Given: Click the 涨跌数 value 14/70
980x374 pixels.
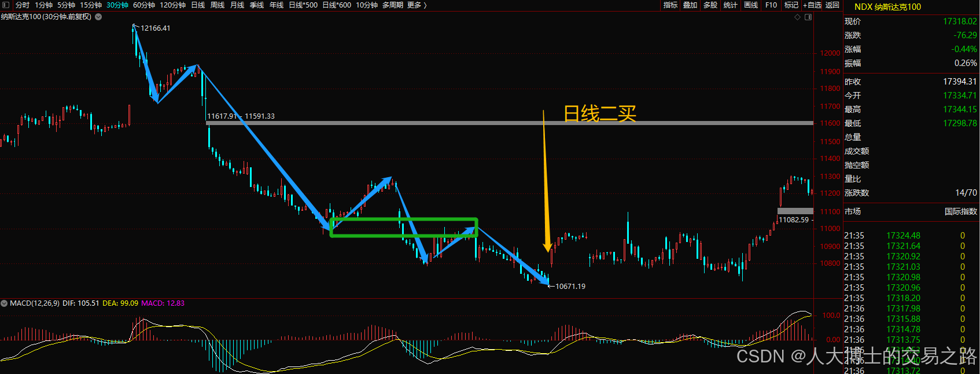Looking at the screenshot, I should pos(966,193).
